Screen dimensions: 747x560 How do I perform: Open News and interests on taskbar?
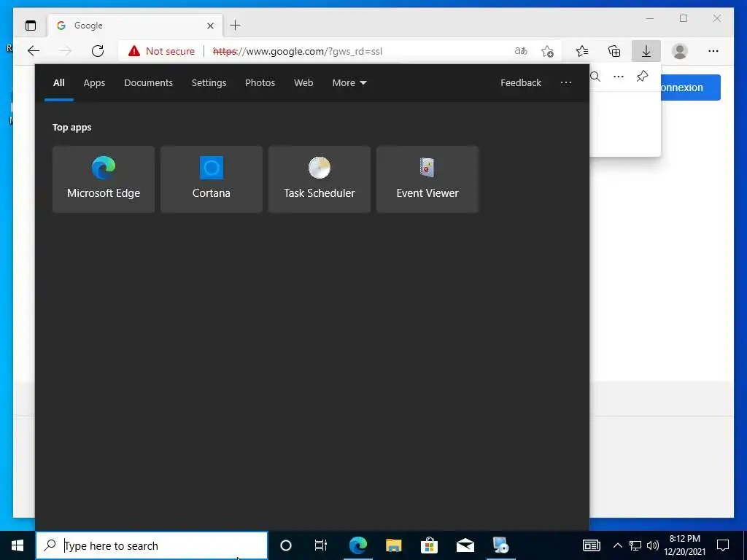[x=591, y=545]
